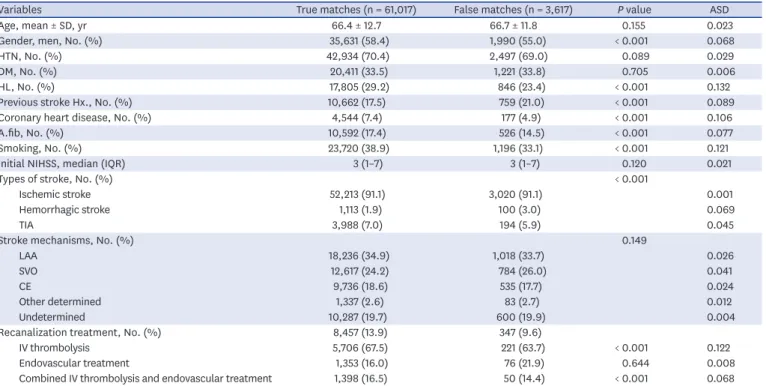Click the 'Smoking, No. (%)' row label
This screenshot has width=766, height=386.
(x=41, y=149)
